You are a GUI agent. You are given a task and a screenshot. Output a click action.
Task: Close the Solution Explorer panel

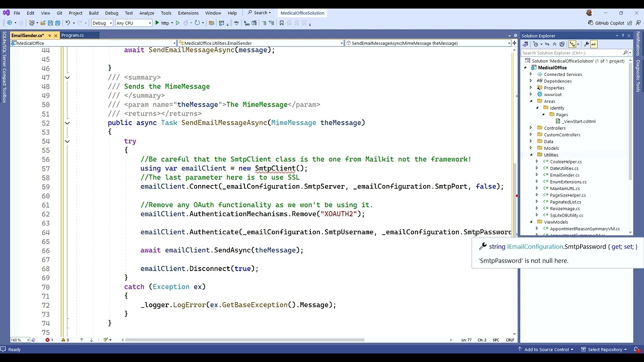click(629, 36)
